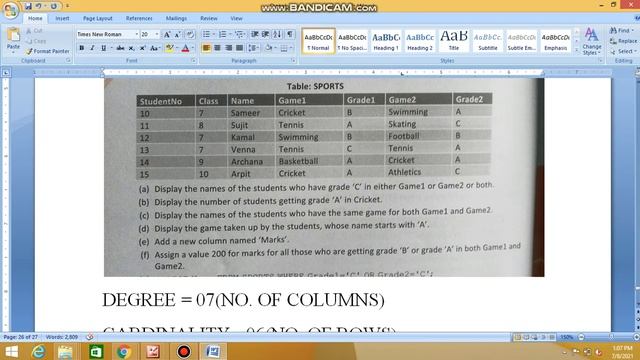Sort paragraphs with the A-Z sort icon
Image resolution: width=640 pixels, height=360 pixels.
point(277,35)
